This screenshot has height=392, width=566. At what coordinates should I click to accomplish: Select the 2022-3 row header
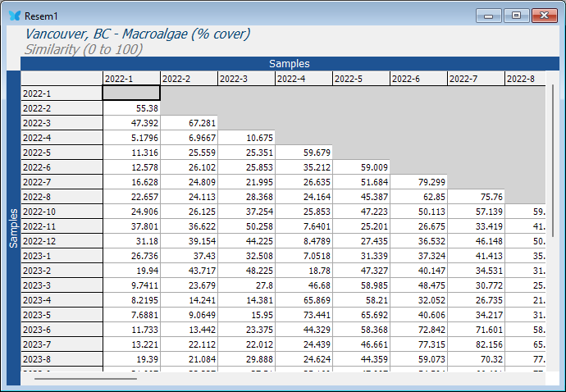coord(62,122)
